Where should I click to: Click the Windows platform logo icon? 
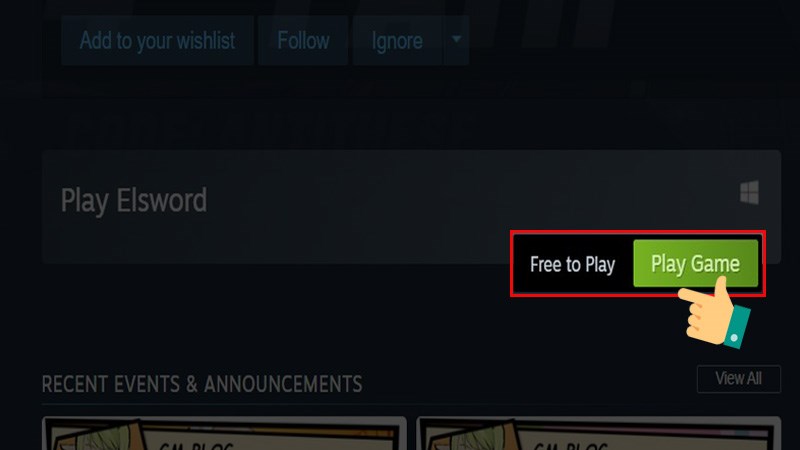pyautogui.click(x=749, y=192)
